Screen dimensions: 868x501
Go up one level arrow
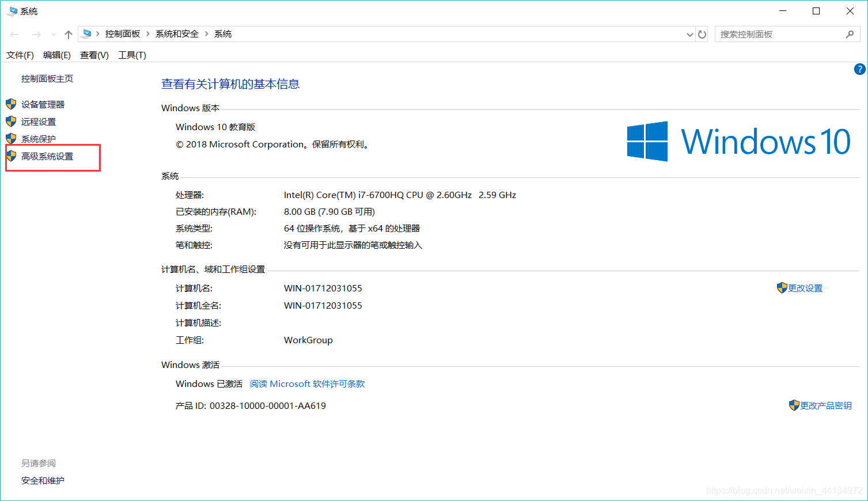coord(69,35)
